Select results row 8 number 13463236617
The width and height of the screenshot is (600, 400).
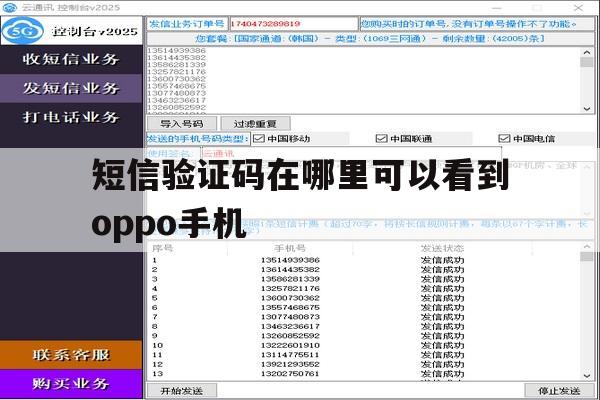290,326
